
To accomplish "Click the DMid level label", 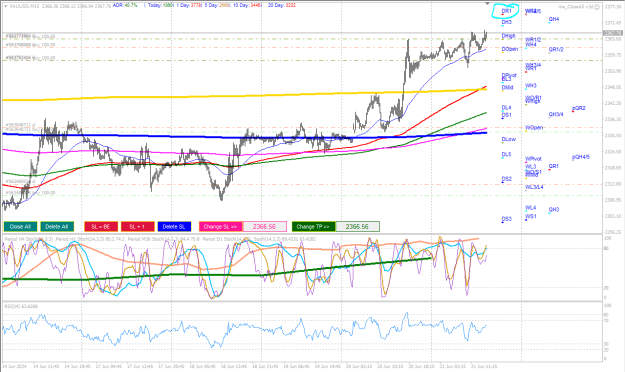I will pos(507,88).
